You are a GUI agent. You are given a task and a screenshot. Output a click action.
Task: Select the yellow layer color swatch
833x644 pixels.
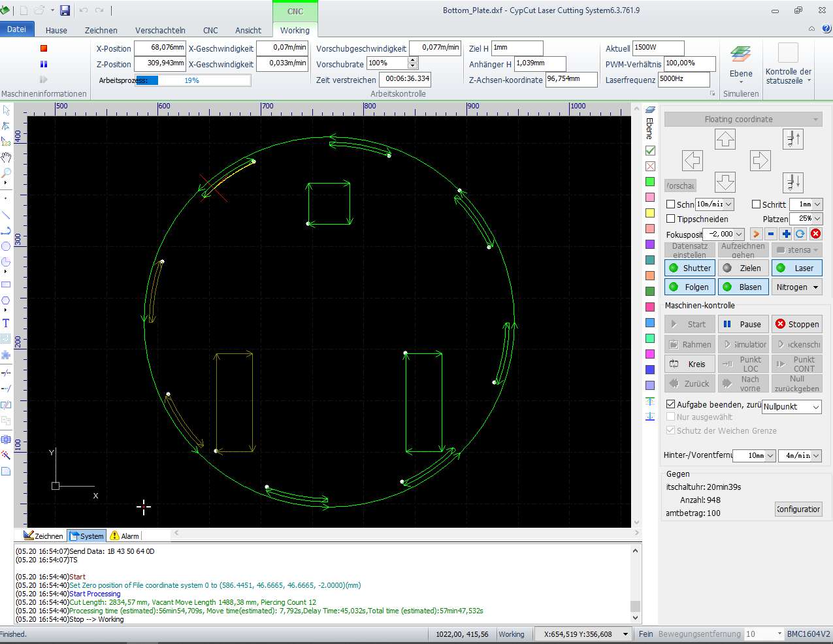coord(650,213)
